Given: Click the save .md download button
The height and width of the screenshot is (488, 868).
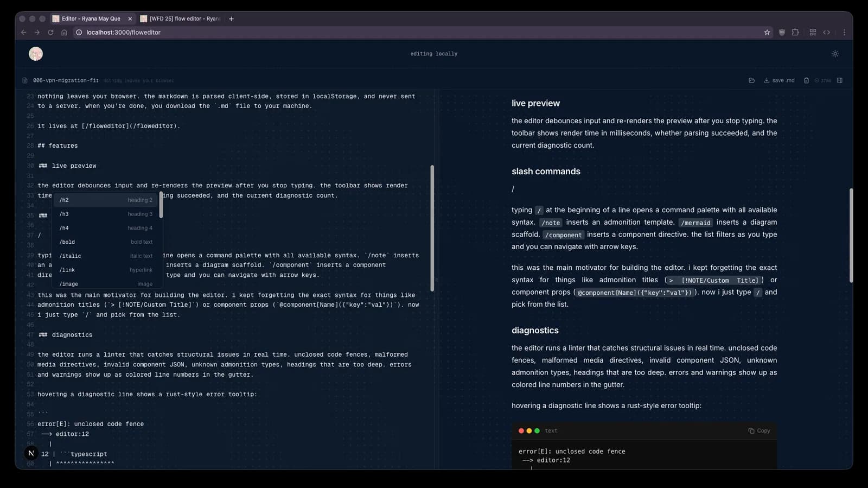Looking at the screenshot, I should click(x=779, y=80).
